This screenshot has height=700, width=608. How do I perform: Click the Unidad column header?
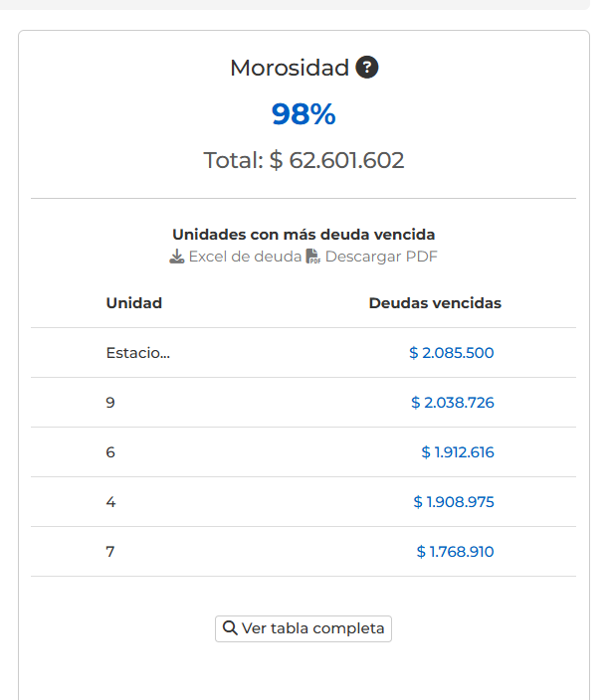[x=134, y=303]
